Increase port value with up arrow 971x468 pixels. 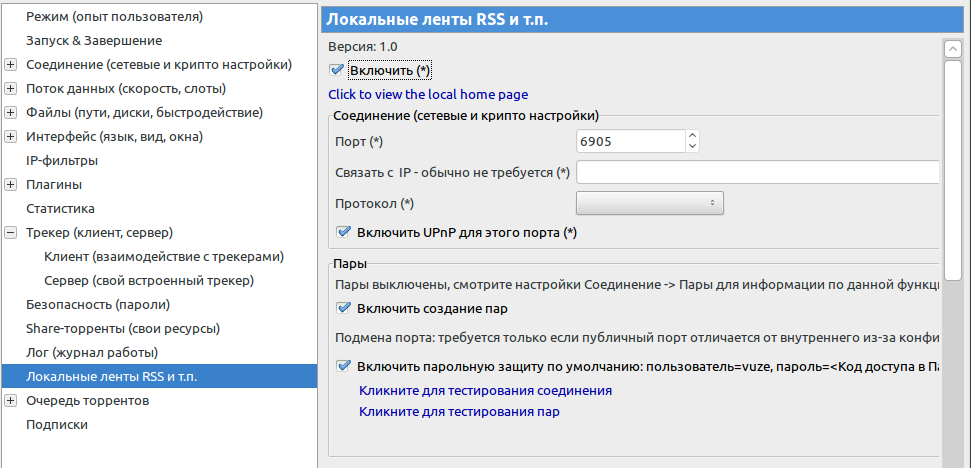[693, 136]
